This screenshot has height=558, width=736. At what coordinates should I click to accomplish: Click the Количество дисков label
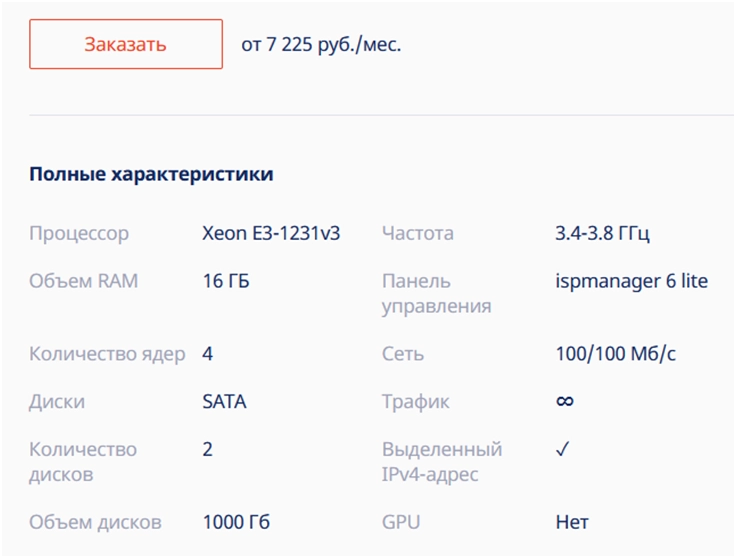83,461
